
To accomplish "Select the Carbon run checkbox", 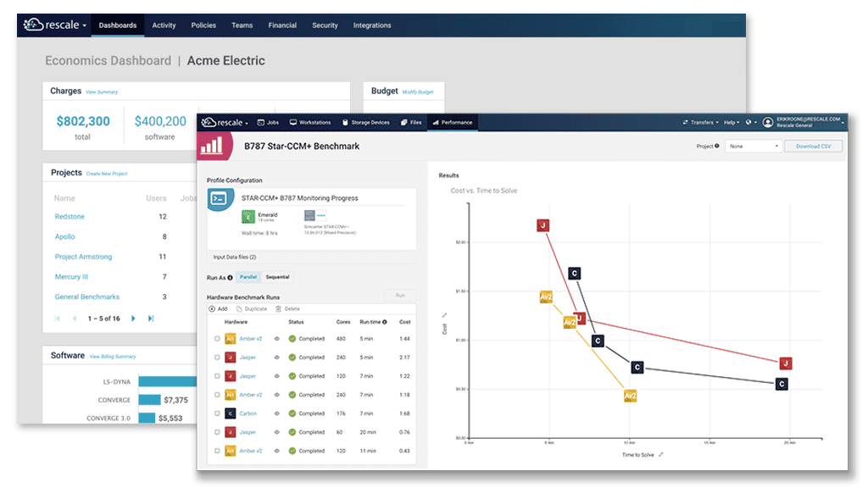I will [x=217, y=413].
